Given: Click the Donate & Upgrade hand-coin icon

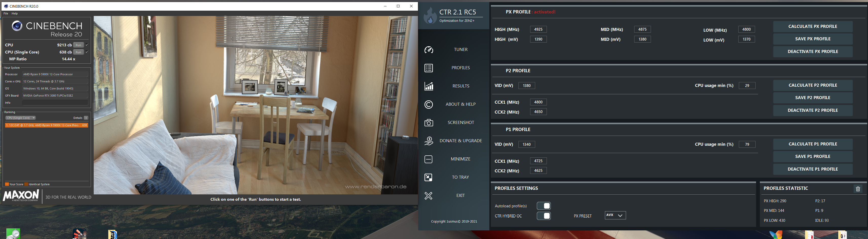Looking at the screenshot, I should (429, 141).
